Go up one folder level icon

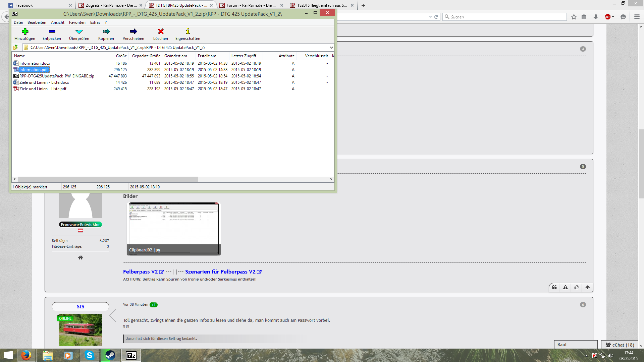coord(16,47)
